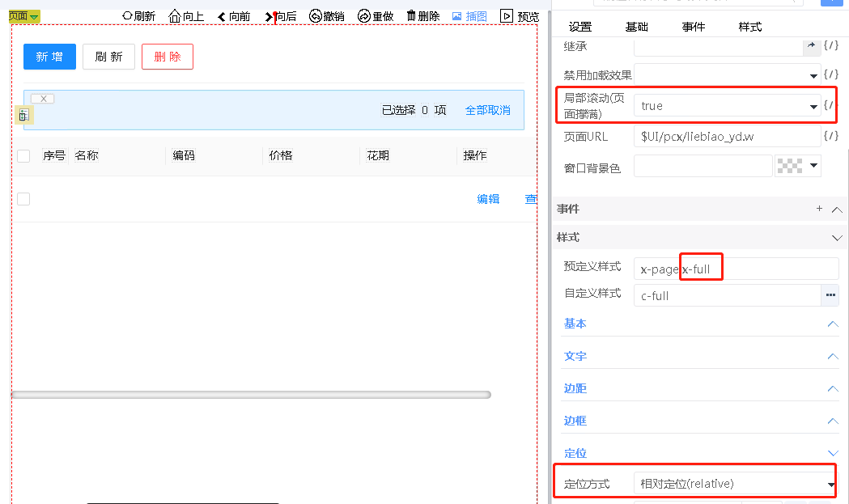The image size is (849, 504).
Task: Click the 全部取消 link
Action: 487,110
